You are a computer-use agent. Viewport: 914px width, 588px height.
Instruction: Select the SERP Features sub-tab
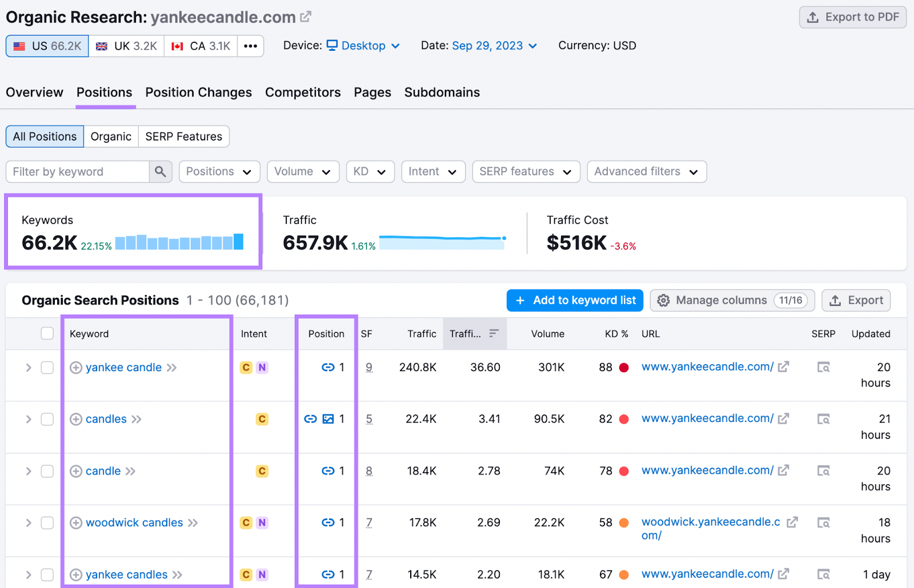183,136
